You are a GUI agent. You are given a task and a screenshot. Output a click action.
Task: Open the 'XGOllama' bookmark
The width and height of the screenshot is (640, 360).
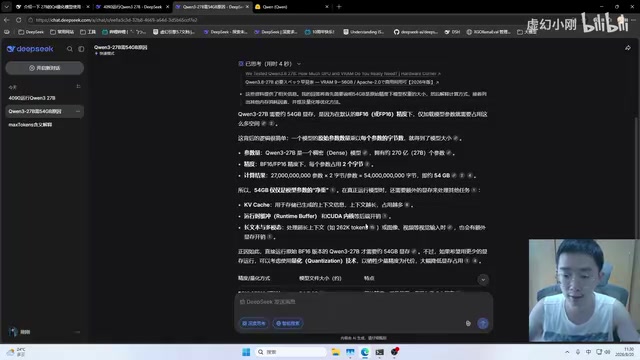[488, 32]
